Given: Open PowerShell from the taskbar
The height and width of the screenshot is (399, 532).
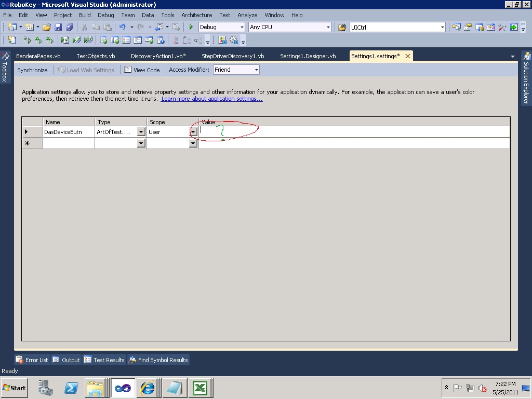Looking at the screenshot, I should point(71,388).
